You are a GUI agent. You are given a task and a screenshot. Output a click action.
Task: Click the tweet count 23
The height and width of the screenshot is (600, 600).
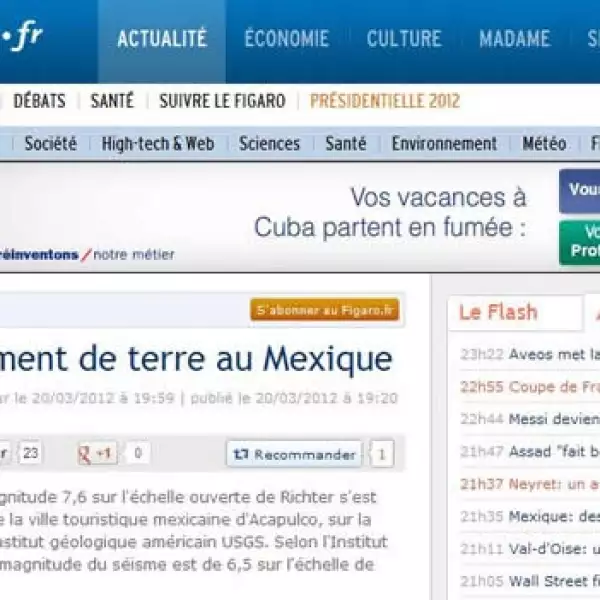click(x=30, y=453)
